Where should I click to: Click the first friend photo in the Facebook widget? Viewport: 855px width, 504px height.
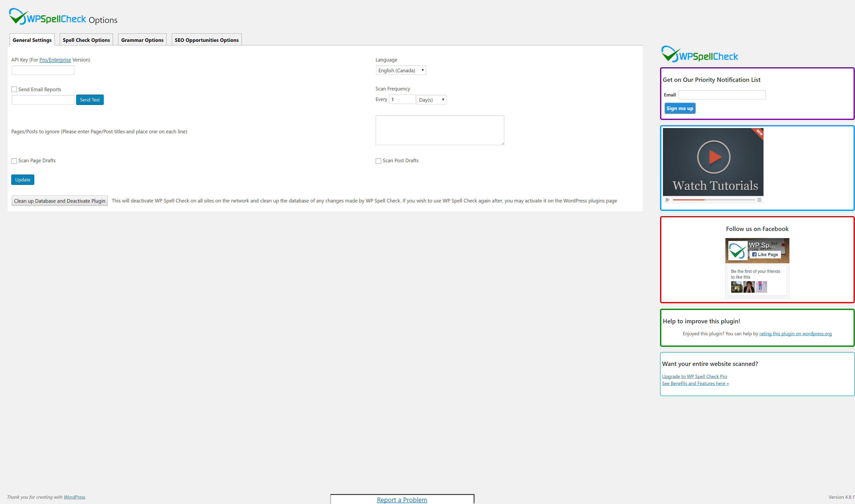pyautogui.click(x=736, y=287)
